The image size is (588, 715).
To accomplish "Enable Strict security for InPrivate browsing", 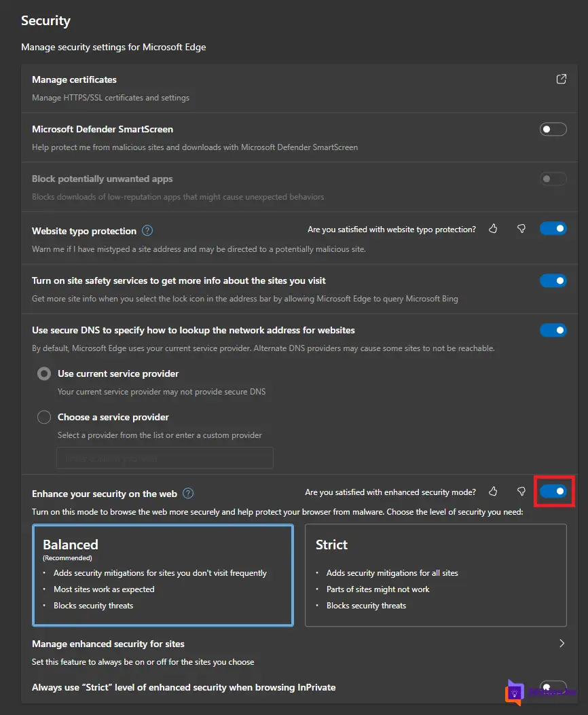I will [x=553, y=686].
